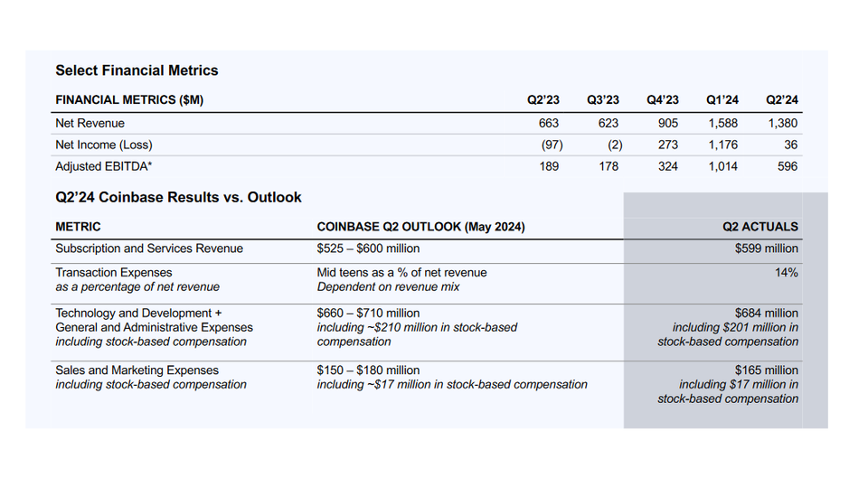
Task: Click the Q2'24 Coinbase Results vs. Outlook heading
Action: coord(178,198)
